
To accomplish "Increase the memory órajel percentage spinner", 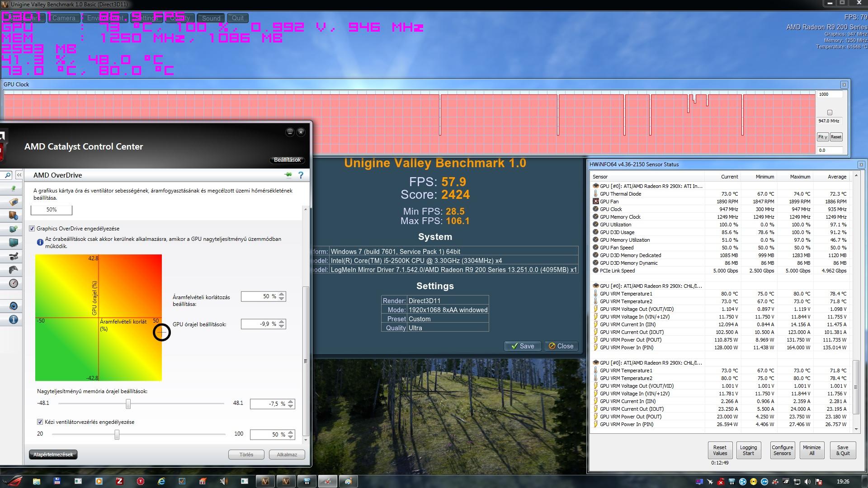I will [x=291, y=401].
